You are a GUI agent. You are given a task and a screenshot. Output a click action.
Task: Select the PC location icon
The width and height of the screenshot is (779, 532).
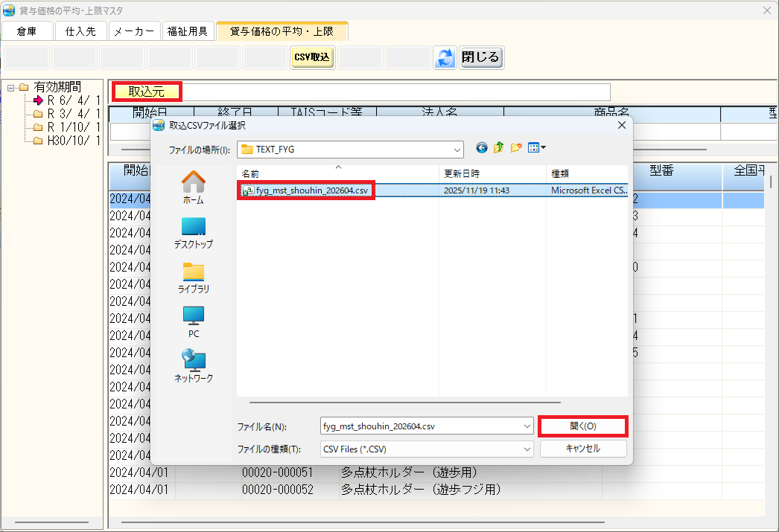[x=194, y=321]
